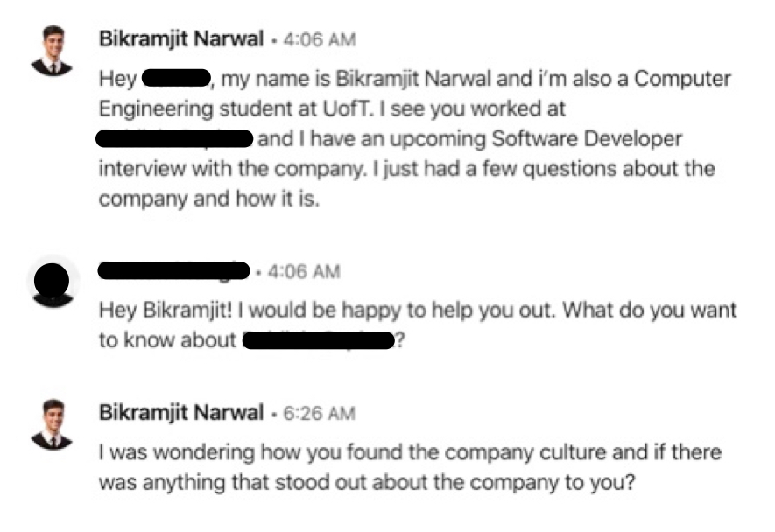Click Bikramjit Narwal's avatar beside the first message
Viewport: 775px width, 532px height.
pos(52,51)
